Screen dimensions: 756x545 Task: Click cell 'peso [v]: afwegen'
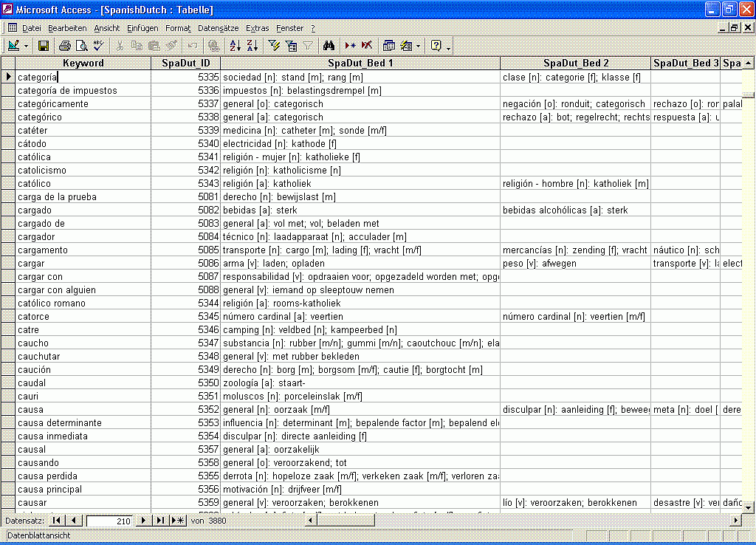[x=576, y=264]
